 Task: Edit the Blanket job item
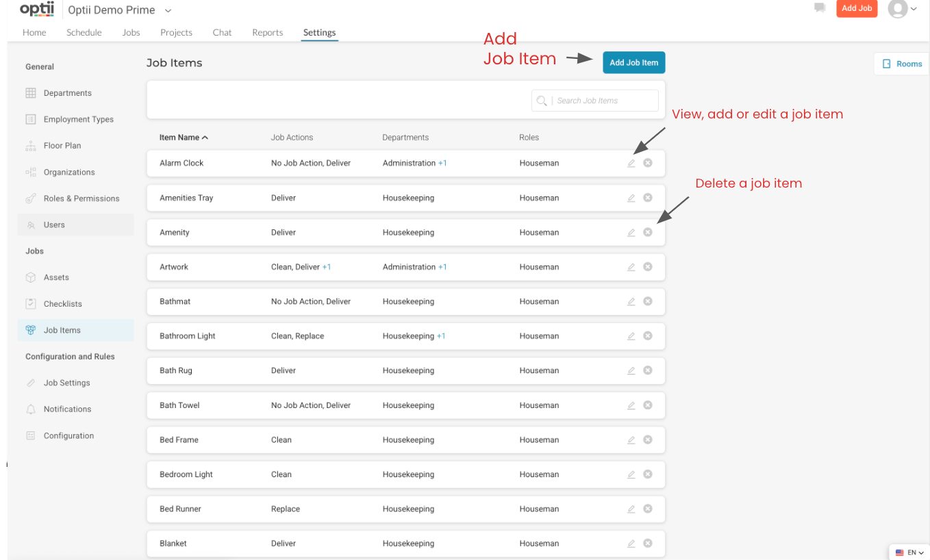coord(631,544)
